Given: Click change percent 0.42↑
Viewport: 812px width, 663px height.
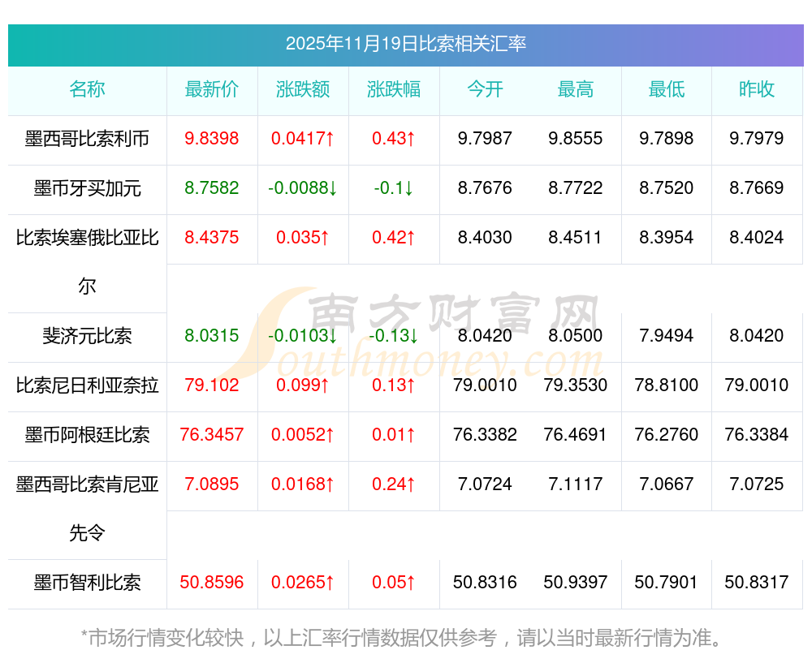Looking at the screenshot, I should tap(394, 238).
